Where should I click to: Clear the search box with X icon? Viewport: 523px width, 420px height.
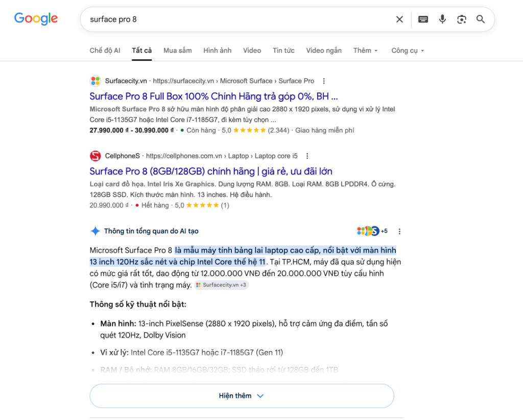coord(399,19)
